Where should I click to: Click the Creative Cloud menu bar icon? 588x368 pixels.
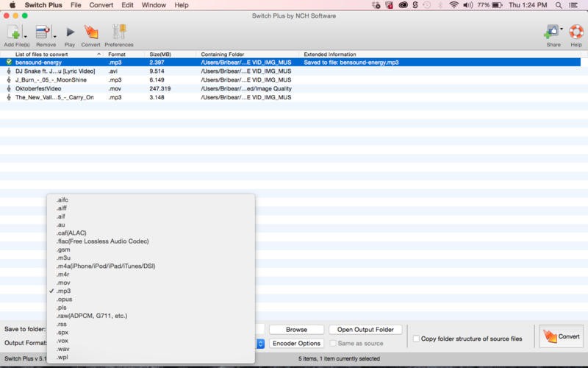click(403, 5)
